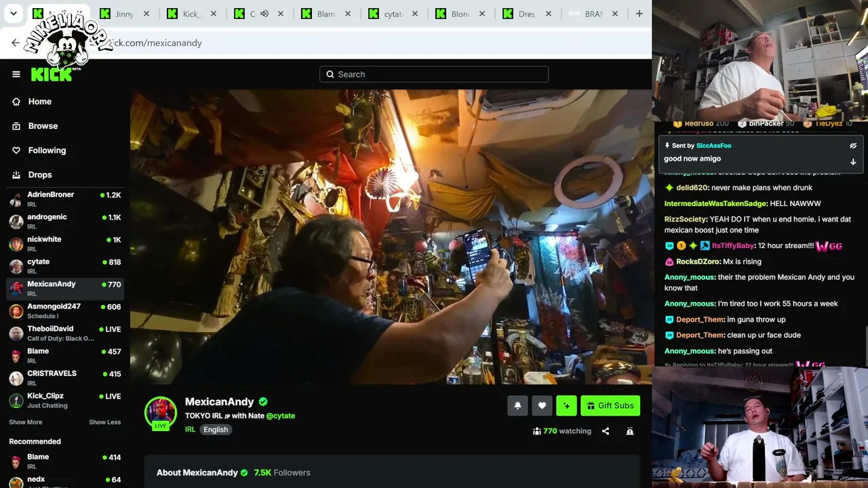Switch to the BRAN tab
The width and height of the screenshot is (868, 488).
594,14
